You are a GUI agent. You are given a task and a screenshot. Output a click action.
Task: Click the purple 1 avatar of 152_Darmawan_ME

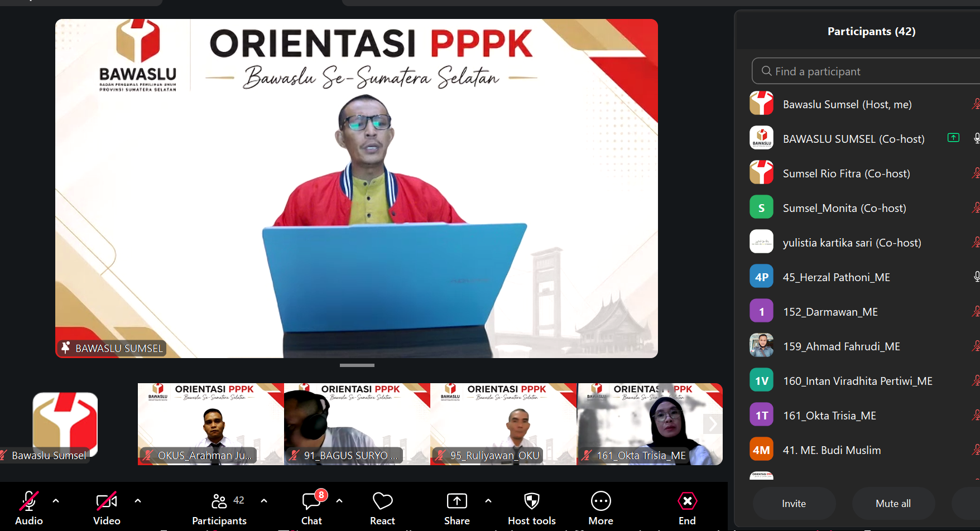[761, 311]
